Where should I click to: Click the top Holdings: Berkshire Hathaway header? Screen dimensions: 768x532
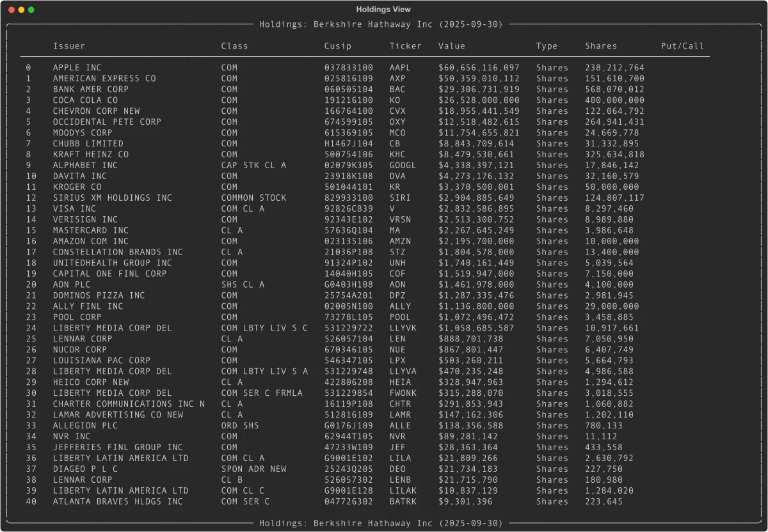click(381, 24)
